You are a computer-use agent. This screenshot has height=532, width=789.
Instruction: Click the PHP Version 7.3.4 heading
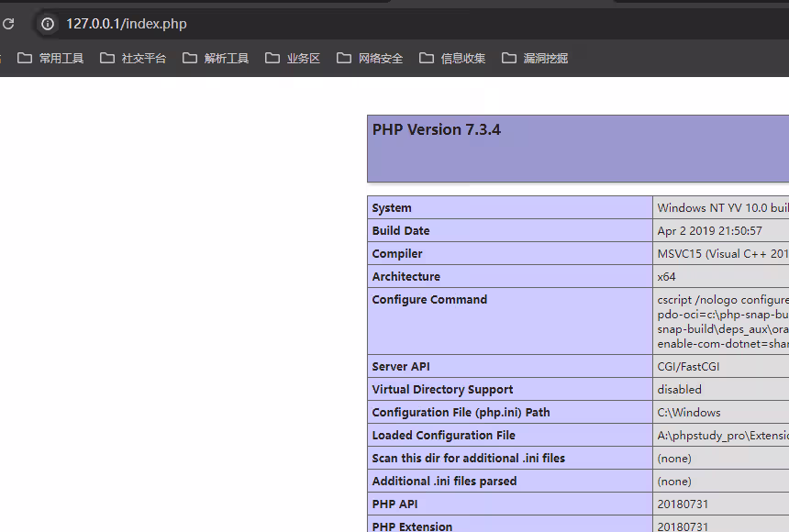437,130
